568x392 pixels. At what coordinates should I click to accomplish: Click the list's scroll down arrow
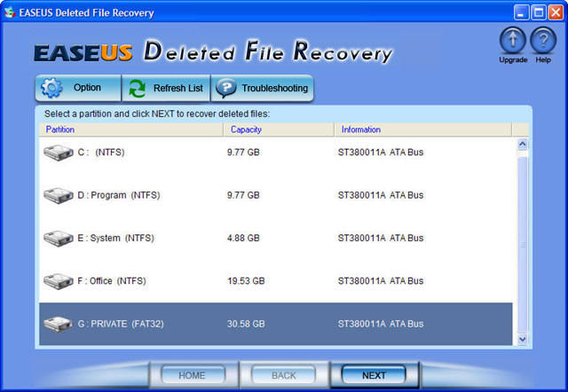[x=523, y=339]
